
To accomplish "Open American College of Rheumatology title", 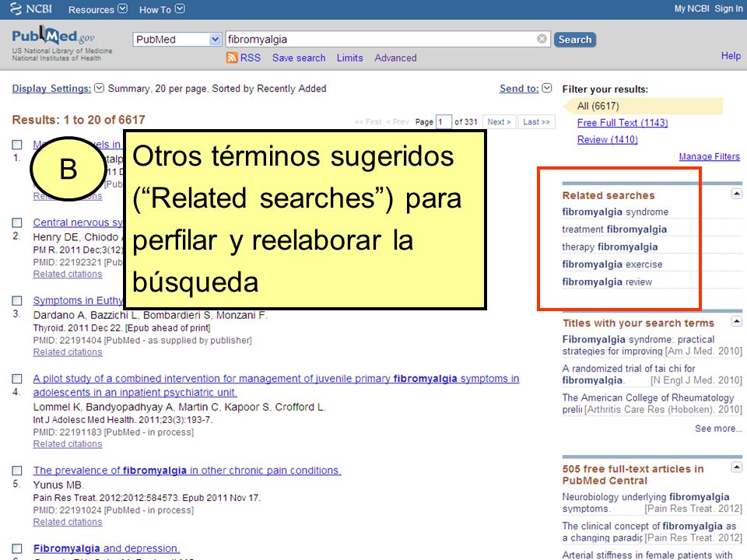I will tap(648, 404).
